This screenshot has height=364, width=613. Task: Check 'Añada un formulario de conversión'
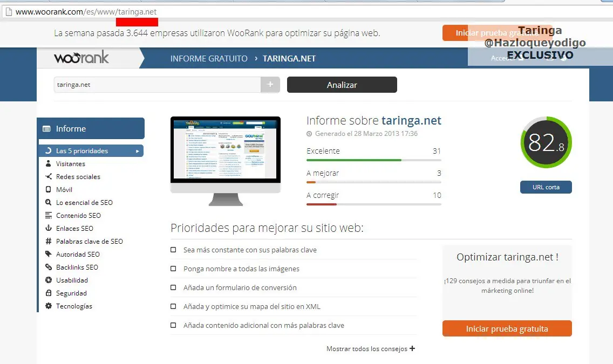(173, 287)
